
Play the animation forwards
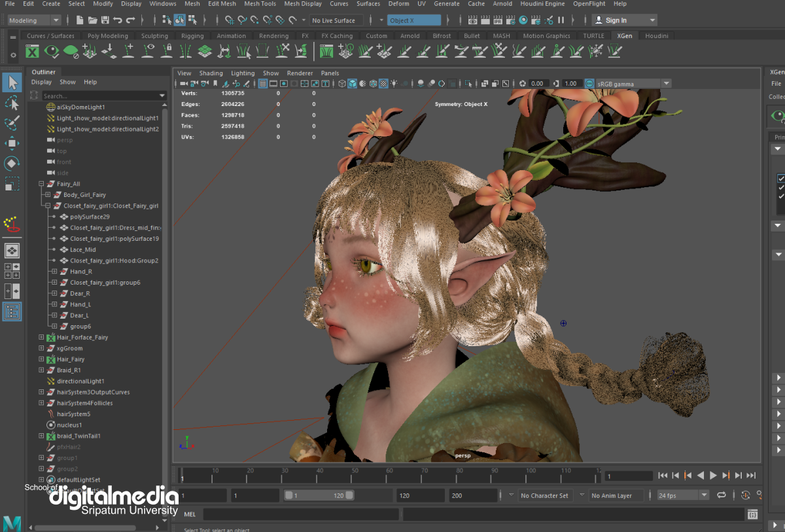(x=713, y=476)
